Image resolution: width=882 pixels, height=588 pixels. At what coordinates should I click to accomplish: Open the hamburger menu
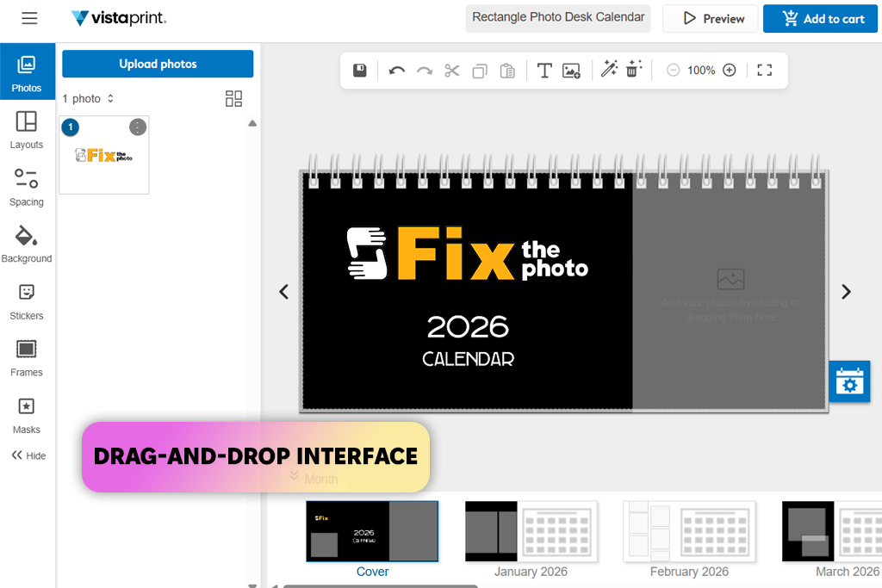point(29,19)
